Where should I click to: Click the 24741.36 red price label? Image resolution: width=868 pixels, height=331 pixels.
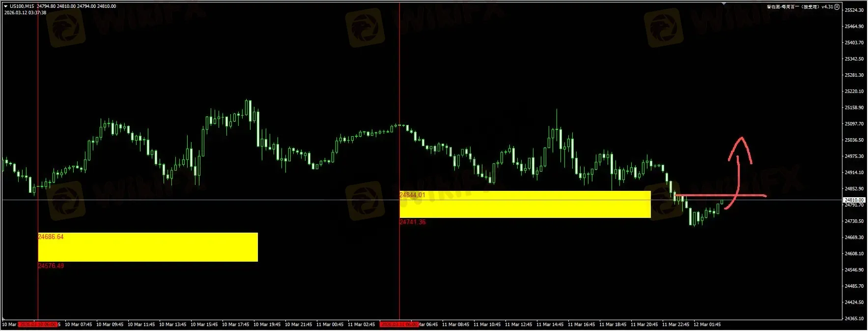(x=412, y=222)
